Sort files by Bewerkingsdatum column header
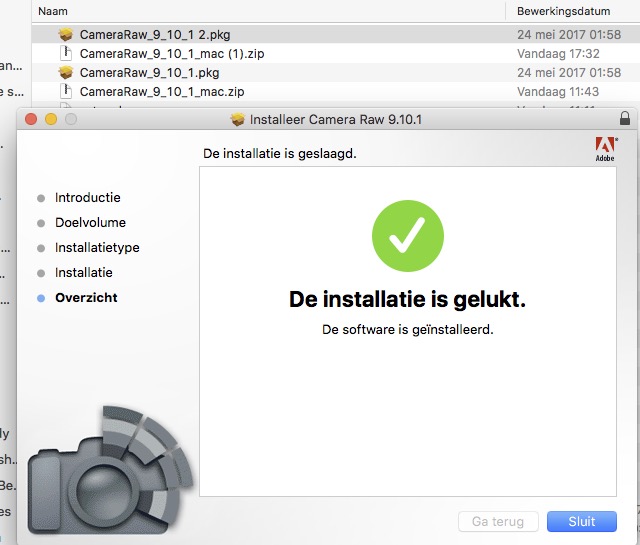The image size is (640, 545). tap(563, 11)
